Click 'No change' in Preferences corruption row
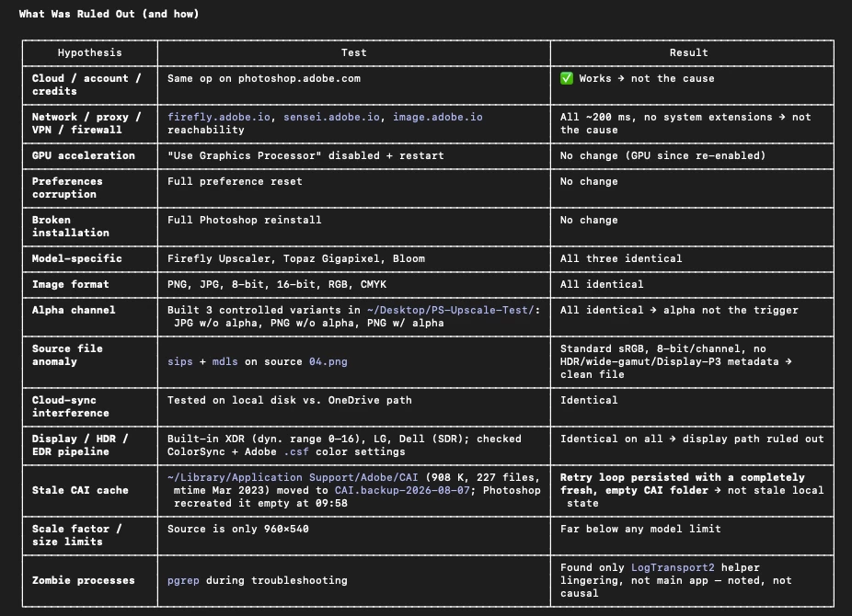Image resolution: width=852 pixels, height=616 pixels. 589,181
